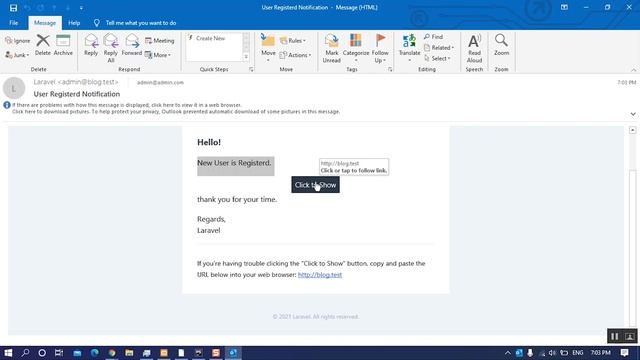Switch to Outlook on the taskbar
This screenshot has width=640, height=360.
233,353
